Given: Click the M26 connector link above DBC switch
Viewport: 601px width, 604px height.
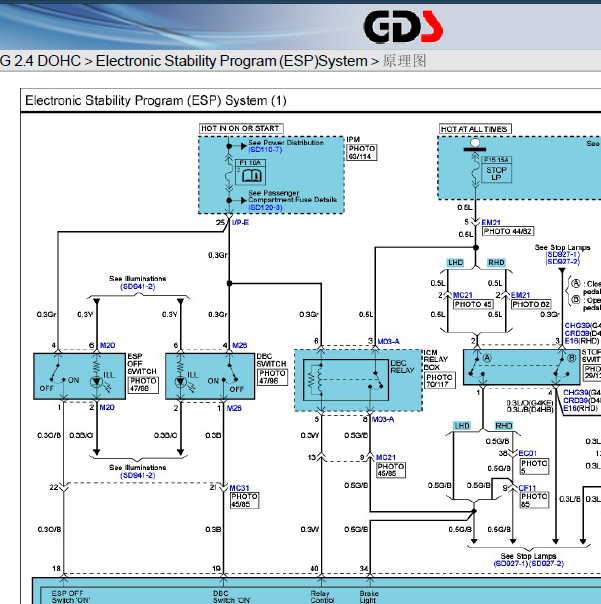Looking at the screenshot, I should pos(240,345).
